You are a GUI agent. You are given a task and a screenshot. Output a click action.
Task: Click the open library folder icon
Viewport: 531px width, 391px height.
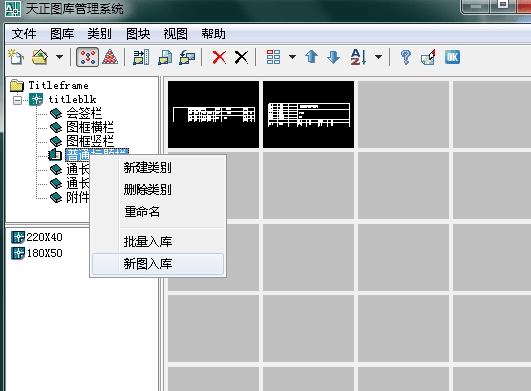(x=40, y=57)
